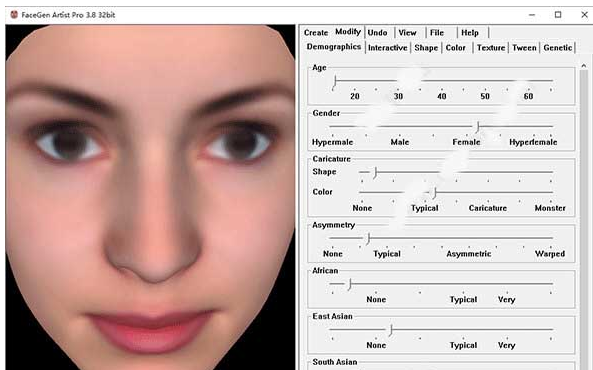This screenshot has height=370, width=593.
Task: Select the Interactive sub-tab
Action: (388, 48)
